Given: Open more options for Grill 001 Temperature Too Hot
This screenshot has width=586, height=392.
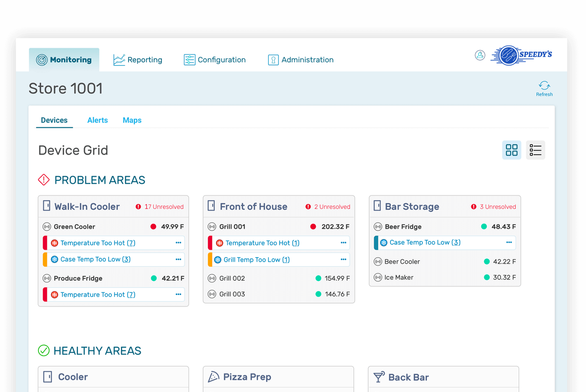Looking at the screenshot, I should [344, 243].
